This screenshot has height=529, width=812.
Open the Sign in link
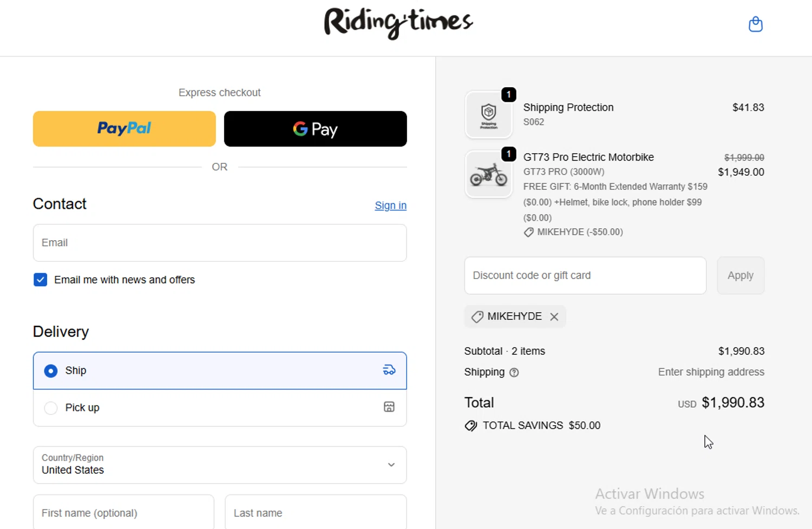coord(390,206)
